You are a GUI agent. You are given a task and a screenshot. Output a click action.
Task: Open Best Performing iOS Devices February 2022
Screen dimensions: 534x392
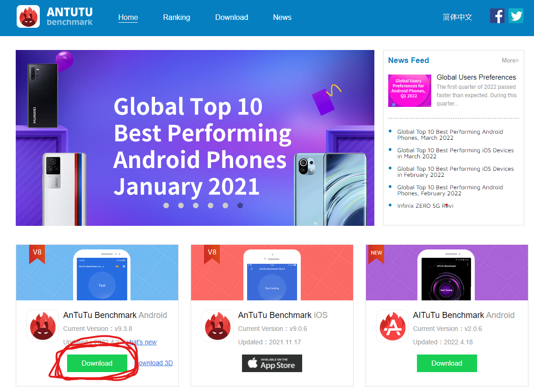(x=455, y=172)
